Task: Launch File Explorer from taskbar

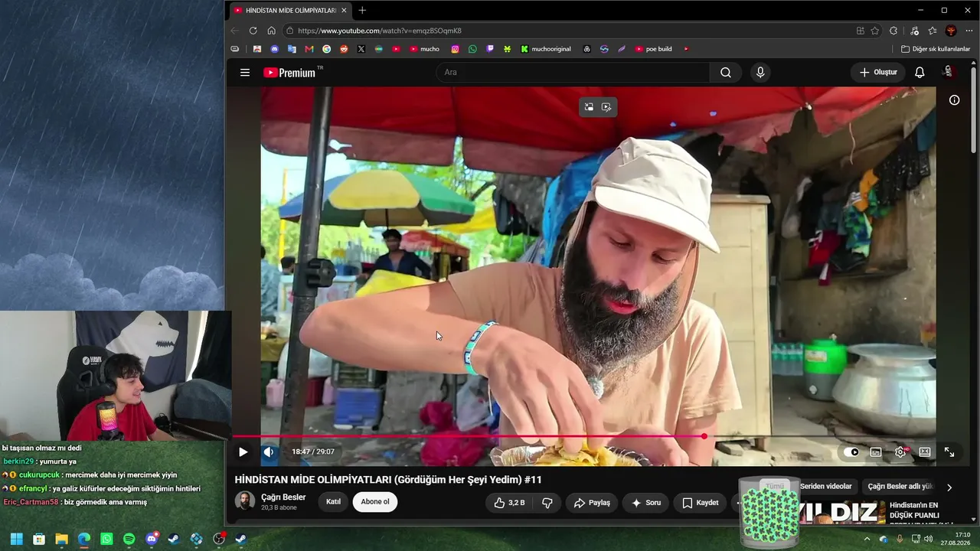Action: click(x=61, y=539)
